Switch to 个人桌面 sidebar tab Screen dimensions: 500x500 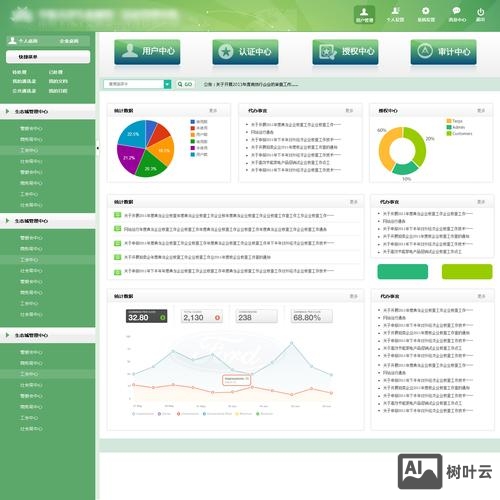pyautogui.click(x=28, y=41)
